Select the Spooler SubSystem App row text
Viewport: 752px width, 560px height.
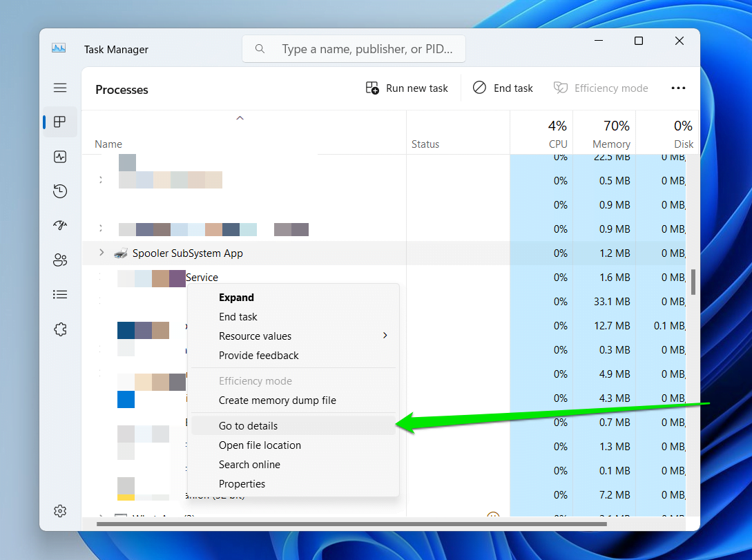pyautogui.click(x=188, y=253)
